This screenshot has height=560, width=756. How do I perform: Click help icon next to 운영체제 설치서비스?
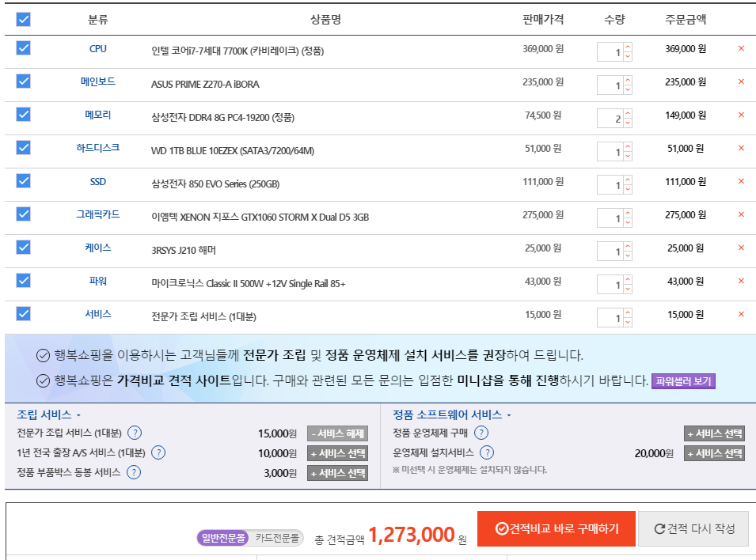click(487, 452)
